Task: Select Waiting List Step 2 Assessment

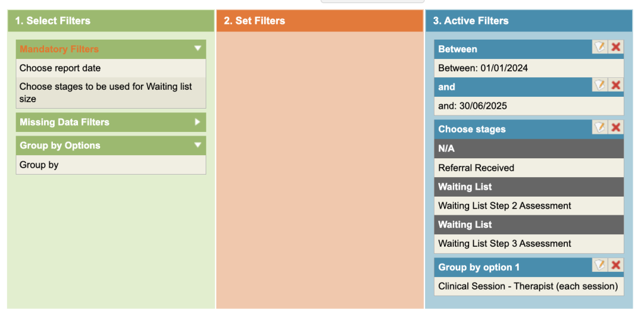Action: pos(504,205)
